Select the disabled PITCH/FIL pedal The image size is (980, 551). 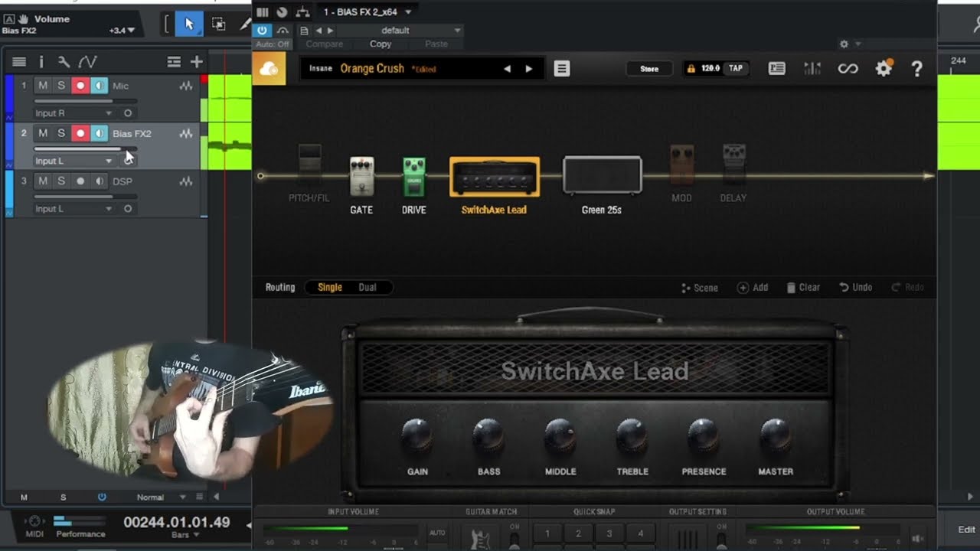click(x=309, y=165)
